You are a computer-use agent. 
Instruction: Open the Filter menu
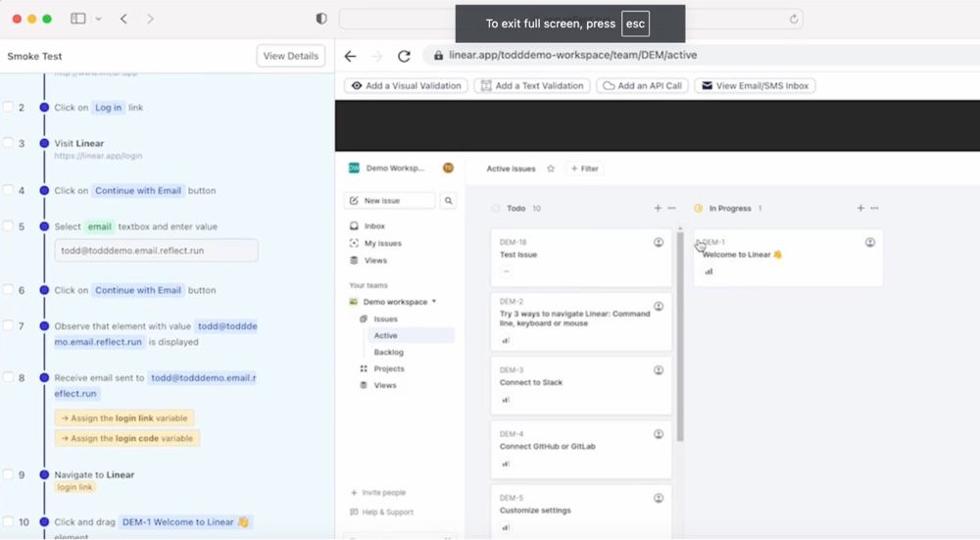(585, 169)
